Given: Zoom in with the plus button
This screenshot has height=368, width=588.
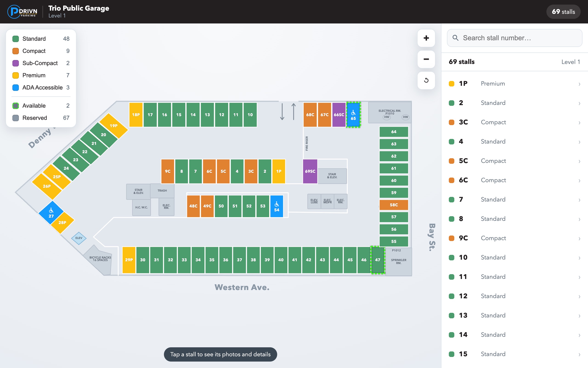Looking at the screenshot, I should point(426,38).
